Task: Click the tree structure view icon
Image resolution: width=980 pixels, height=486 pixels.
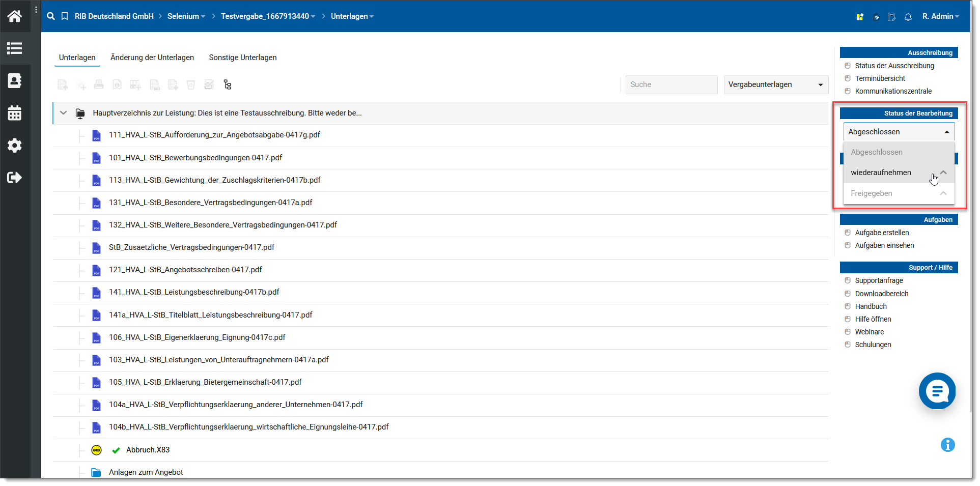Action: [227, 85]
